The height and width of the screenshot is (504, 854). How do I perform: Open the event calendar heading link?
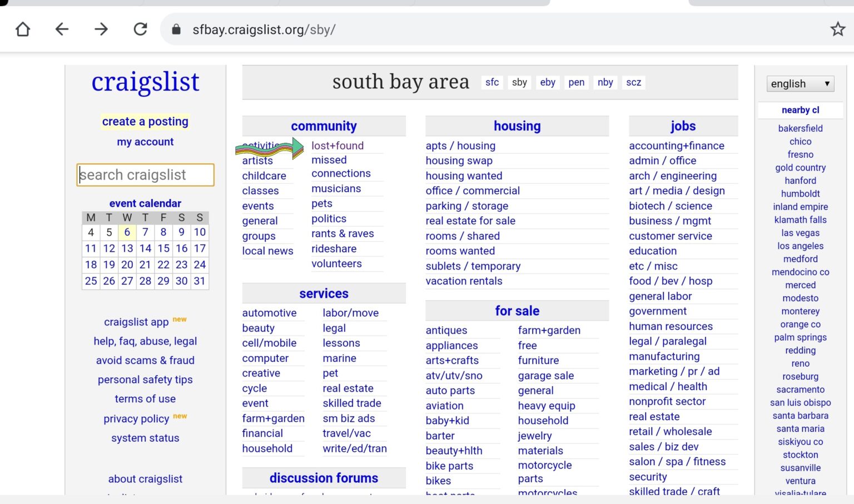click(145, 203)
